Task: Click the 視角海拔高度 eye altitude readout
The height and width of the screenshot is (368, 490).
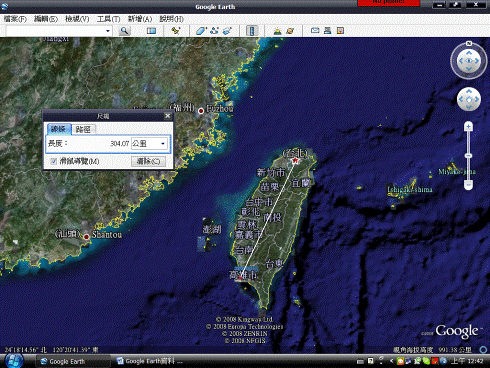Action: tap(432, 350)
